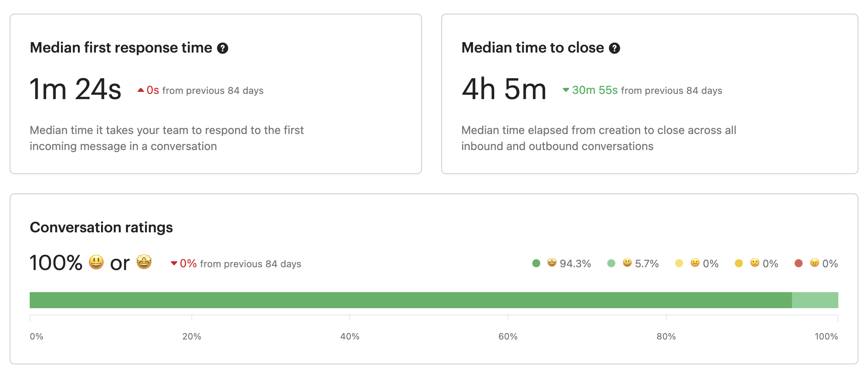Click light green segment of ratings bar
The image size is (868, 378).
point(815,300)
